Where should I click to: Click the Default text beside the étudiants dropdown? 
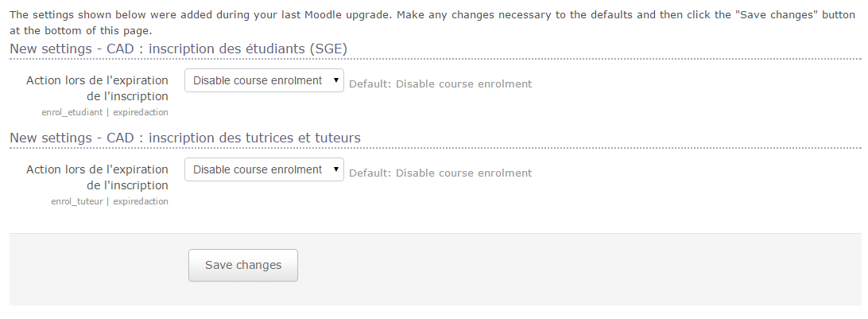coord(440,84)
